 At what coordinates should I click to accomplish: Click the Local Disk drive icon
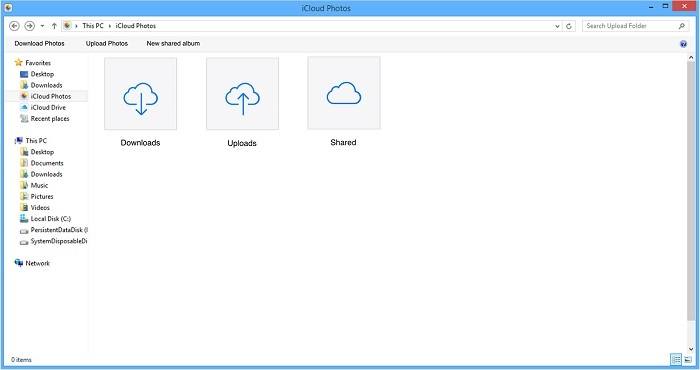click(24, 219)
